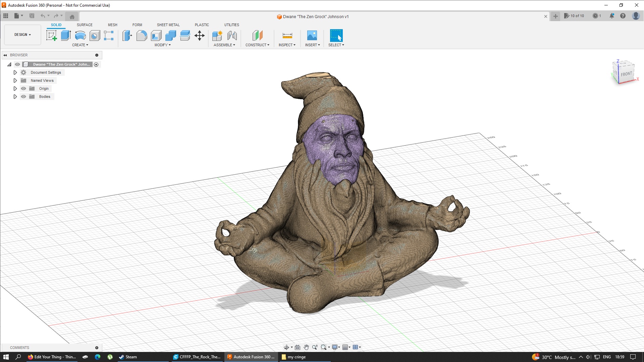Collapse the root component tree node
The height and width of the screenshot is (362, 644).
coord(9,64)
